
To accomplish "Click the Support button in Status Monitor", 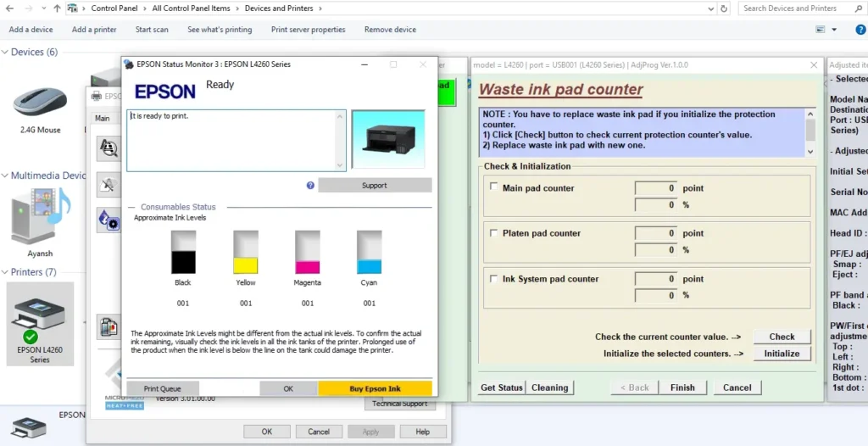I will [375, 185].
